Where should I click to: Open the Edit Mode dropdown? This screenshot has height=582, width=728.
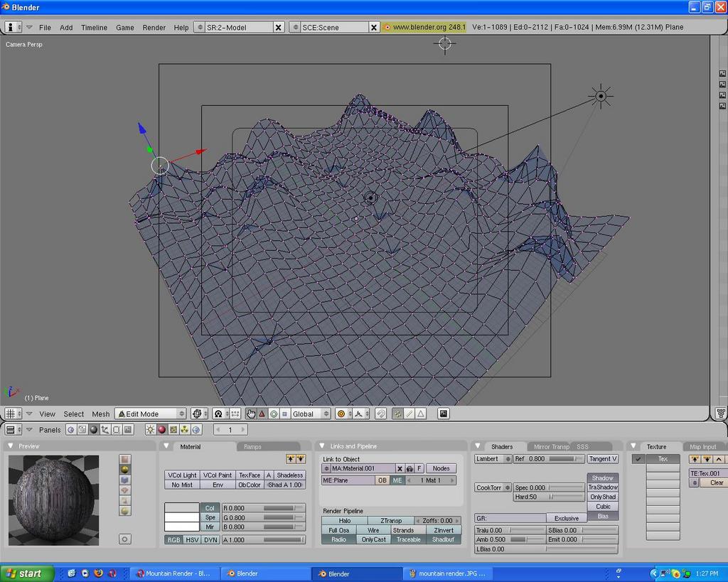click(151, 414)
